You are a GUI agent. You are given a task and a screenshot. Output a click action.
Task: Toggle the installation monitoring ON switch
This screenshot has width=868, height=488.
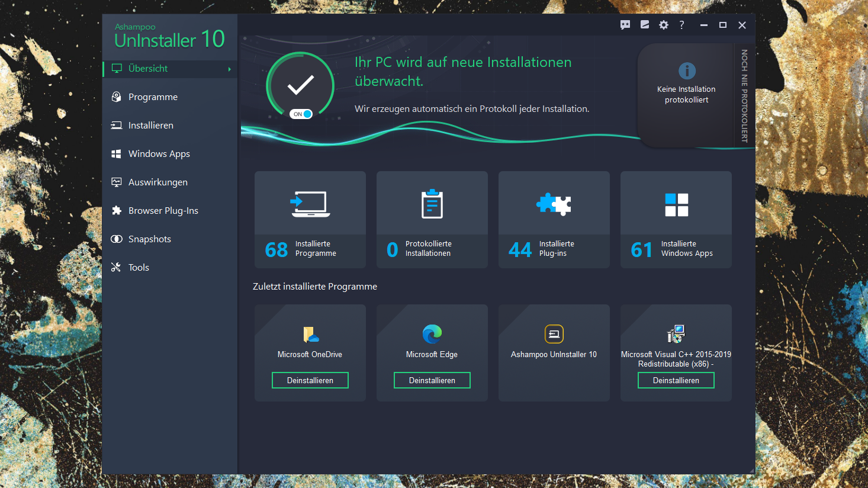[301, 114]
